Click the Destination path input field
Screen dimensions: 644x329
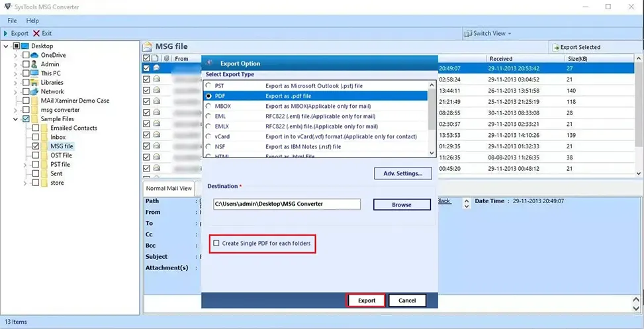[x=287, y=204]
